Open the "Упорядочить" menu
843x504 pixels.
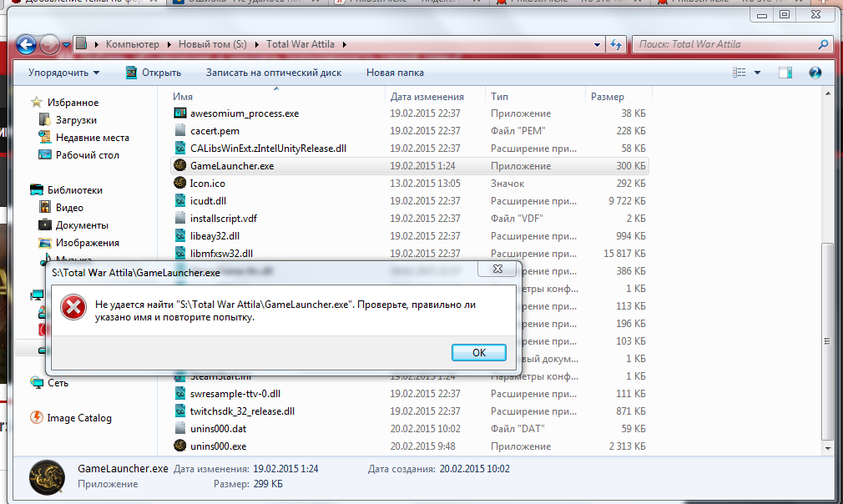click(x=63, y=73)
